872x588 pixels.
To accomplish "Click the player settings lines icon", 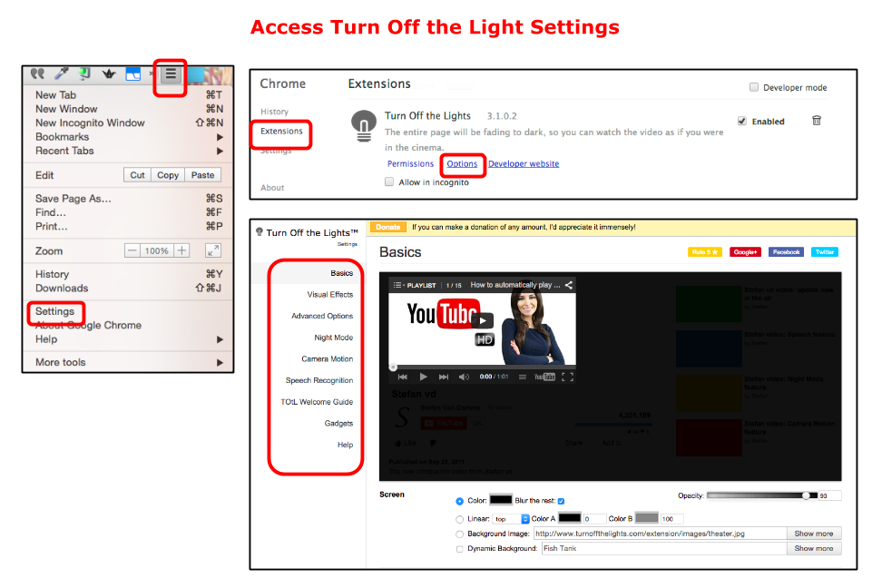I will click(522, 377).
